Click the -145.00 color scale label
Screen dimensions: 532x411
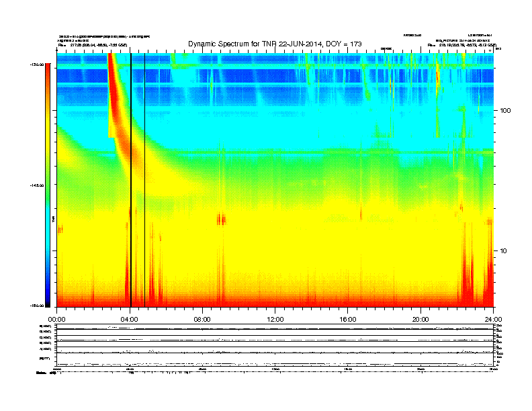click(x=36, y=185)
